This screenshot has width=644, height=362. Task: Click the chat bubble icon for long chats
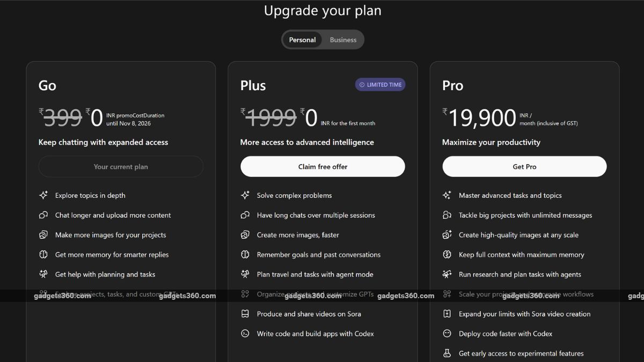[245, 215]
